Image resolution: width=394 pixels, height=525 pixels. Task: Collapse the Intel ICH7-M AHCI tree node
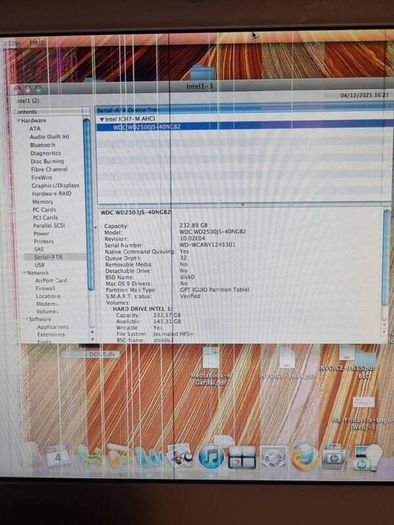(102, 119)
